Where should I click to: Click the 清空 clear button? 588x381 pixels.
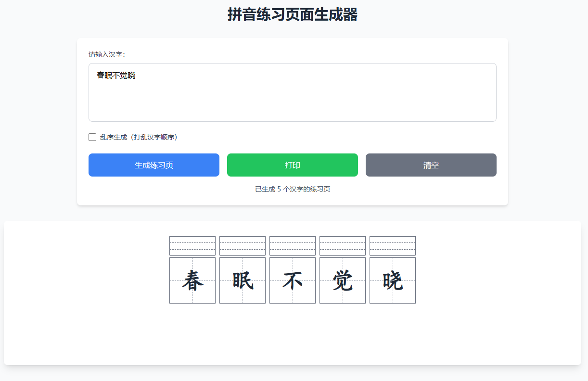[431, 165]
